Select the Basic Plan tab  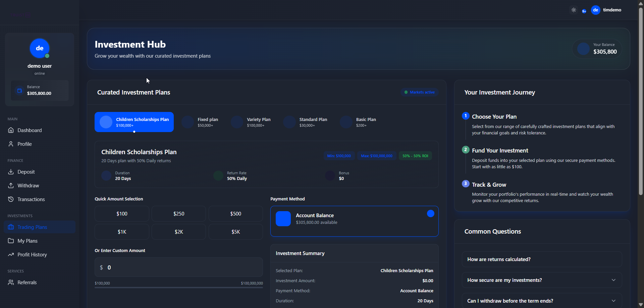click(358, 122)
